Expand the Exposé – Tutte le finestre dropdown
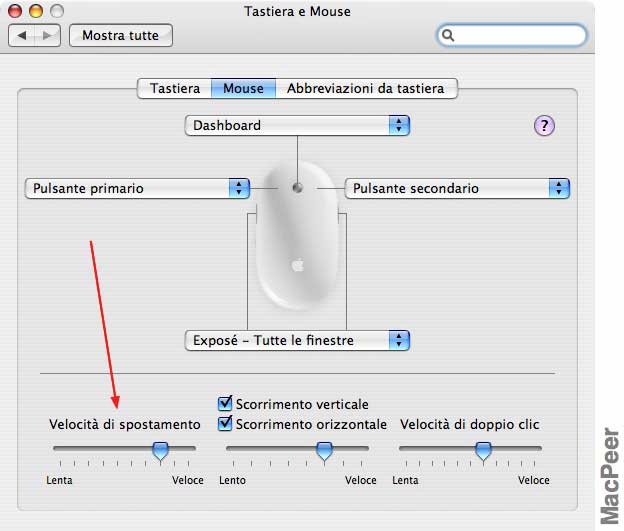 (297, 340)
